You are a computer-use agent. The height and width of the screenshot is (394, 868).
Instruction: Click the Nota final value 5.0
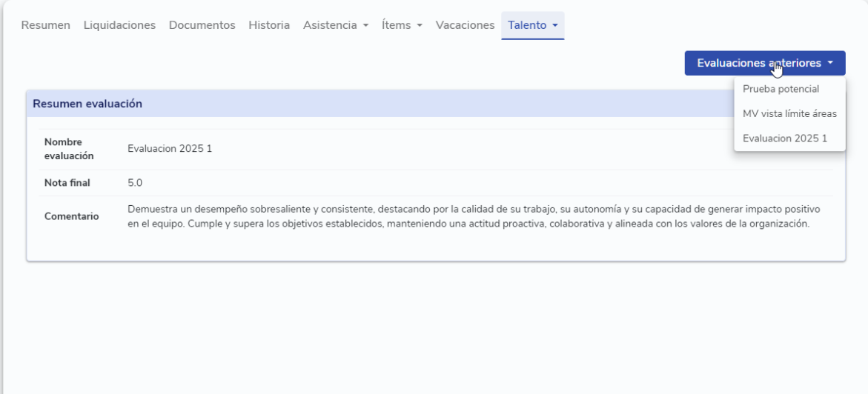point(135,183)
